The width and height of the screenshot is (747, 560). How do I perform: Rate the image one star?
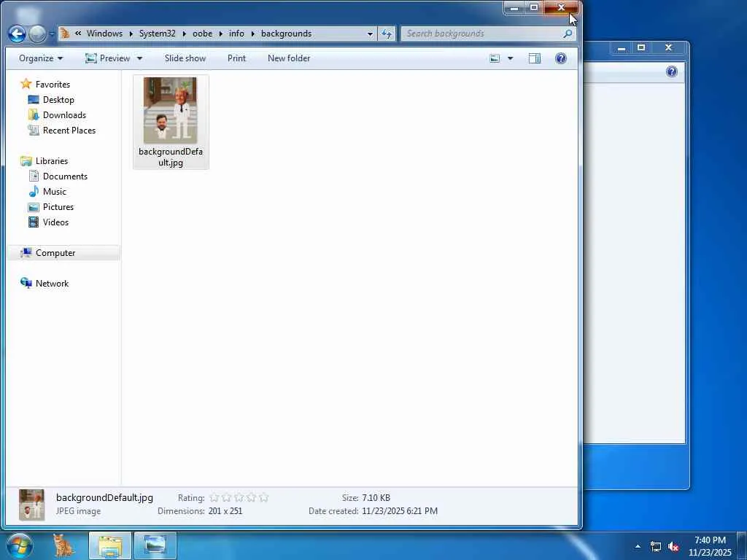point(214,497)
